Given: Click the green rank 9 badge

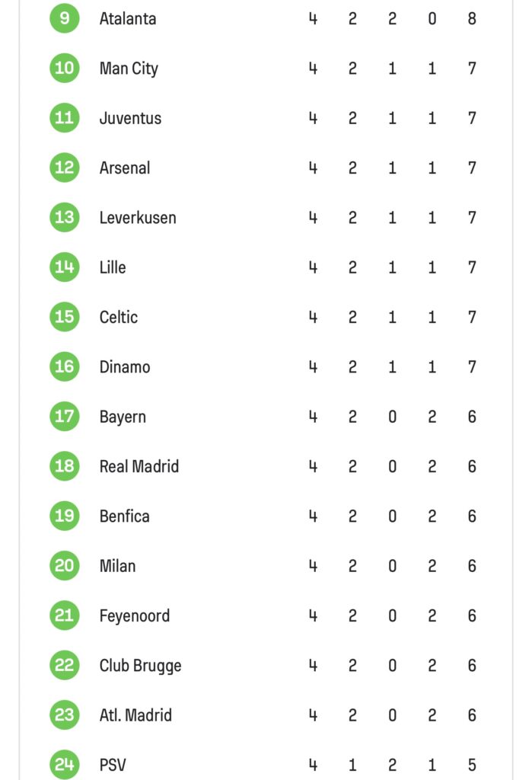Looking at the screenshot, I should [x=65, y=18].
